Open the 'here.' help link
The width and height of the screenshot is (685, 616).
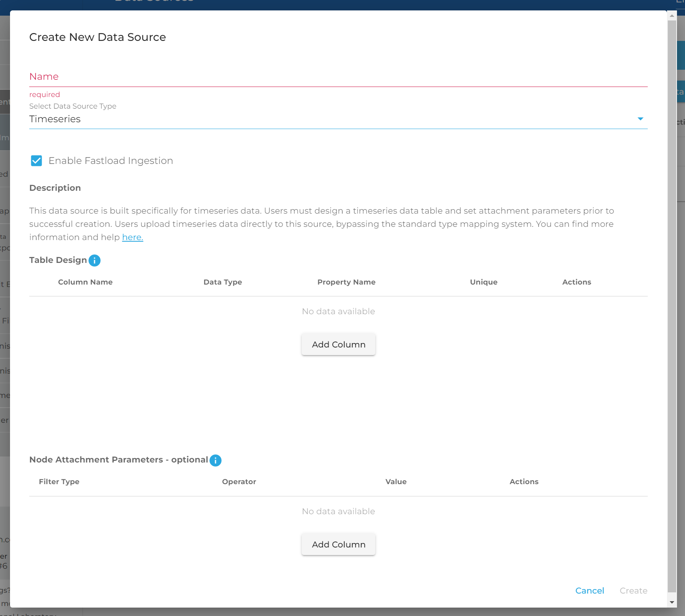(133, 237)
